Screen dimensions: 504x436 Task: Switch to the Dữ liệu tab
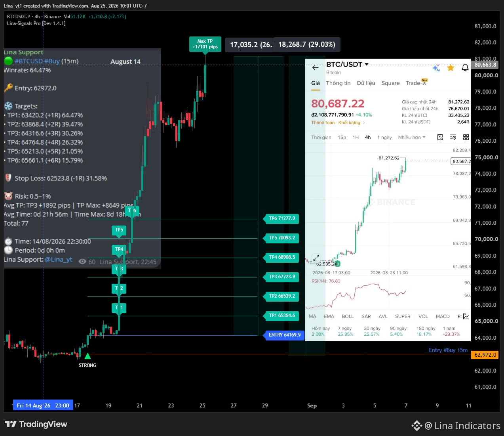coord(366,83)
